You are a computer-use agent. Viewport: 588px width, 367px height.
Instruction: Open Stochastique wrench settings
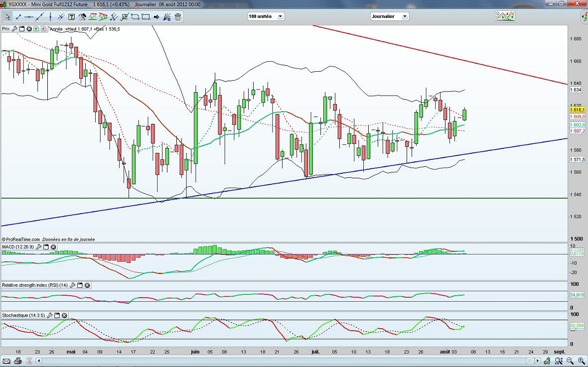point(50,316)
